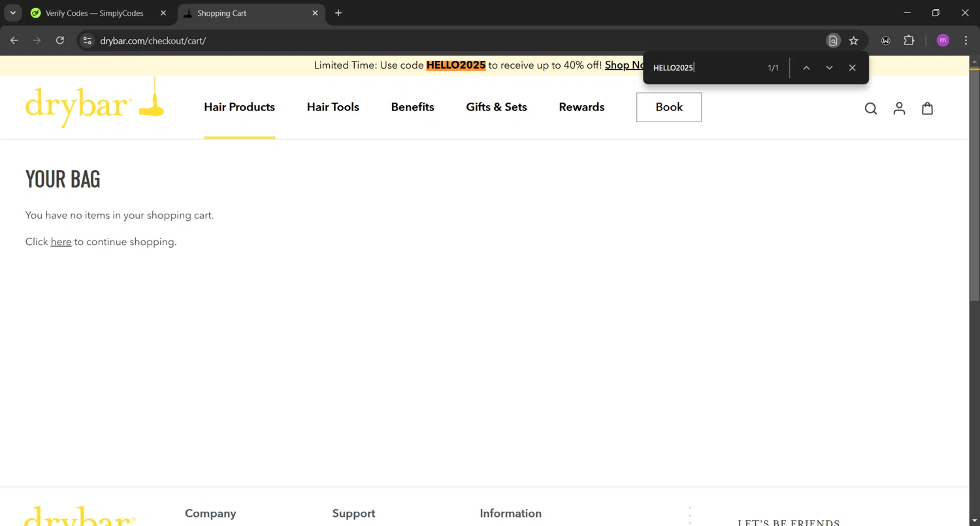980x526 pixels.
Task: Open Benefits menu
Action: point(412,107)
